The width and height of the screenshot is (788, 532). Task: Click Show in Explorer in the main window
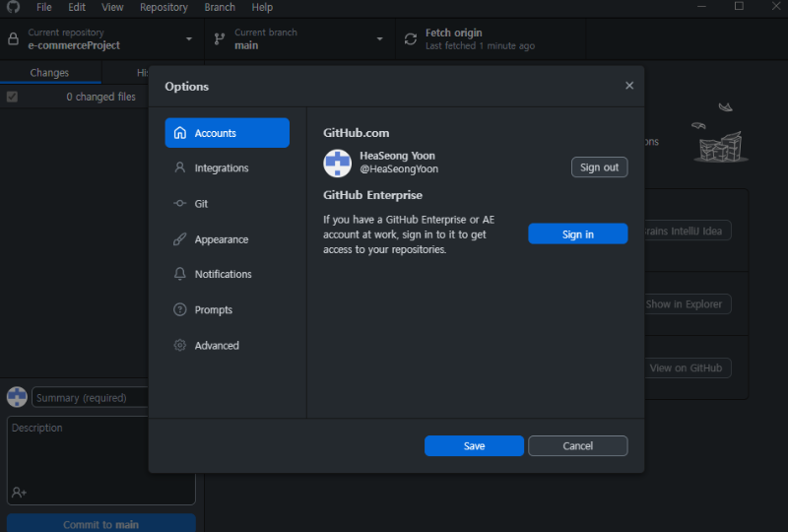coord(688,303)
